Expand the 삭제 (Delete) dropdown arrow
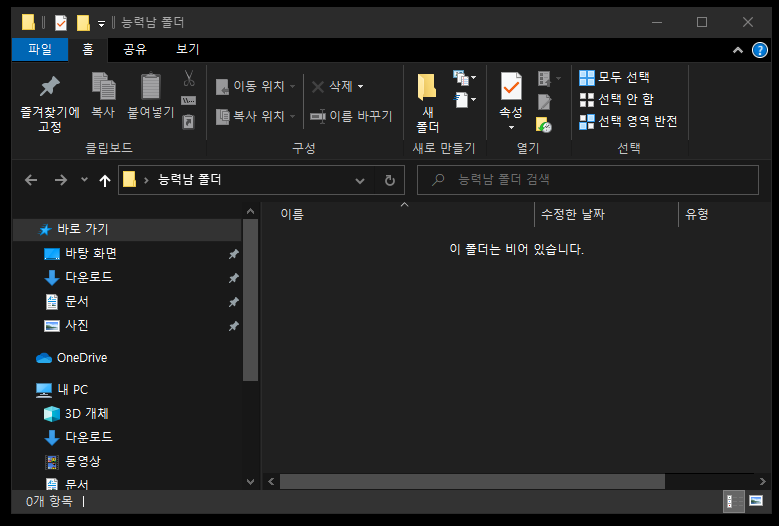Viewport: 779px width, 526px height. click(x=361, y=86)
